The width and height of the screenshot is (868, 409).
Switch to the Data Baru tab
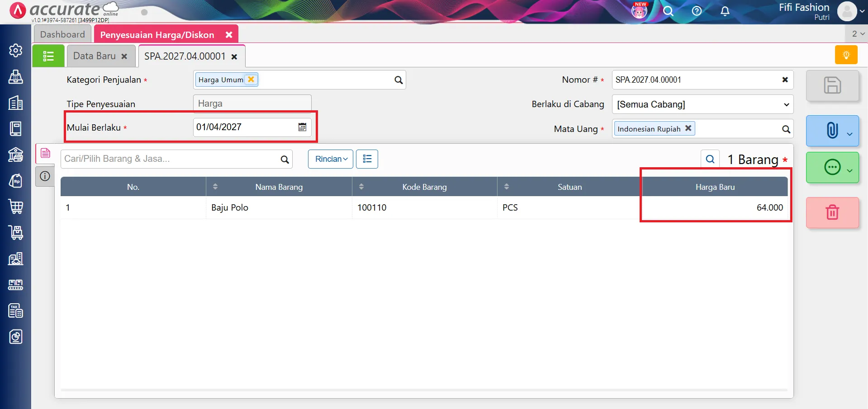pyautogui.click(x=95, y=56)
